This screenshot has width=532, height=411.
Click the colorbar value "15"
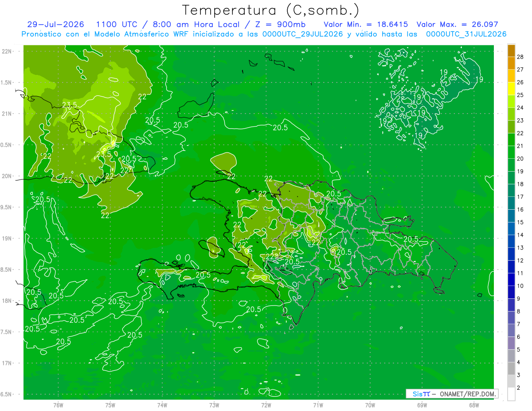(x=520, y=222)
